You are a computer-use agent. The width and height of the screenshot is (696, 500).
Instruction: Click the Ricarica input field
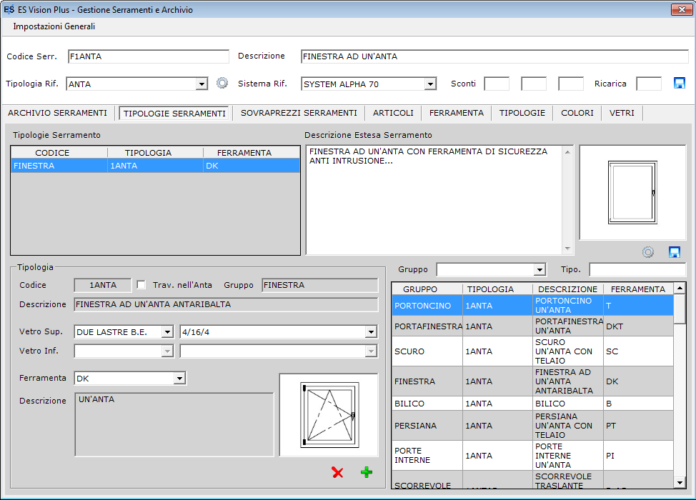tap(649, 83)
